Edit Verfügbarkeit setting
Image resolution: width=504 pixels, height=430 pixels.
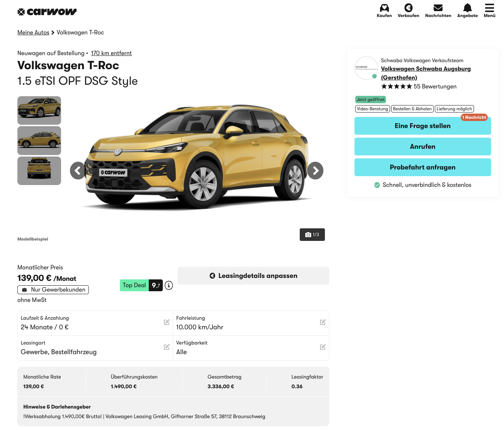coord(323,347)
